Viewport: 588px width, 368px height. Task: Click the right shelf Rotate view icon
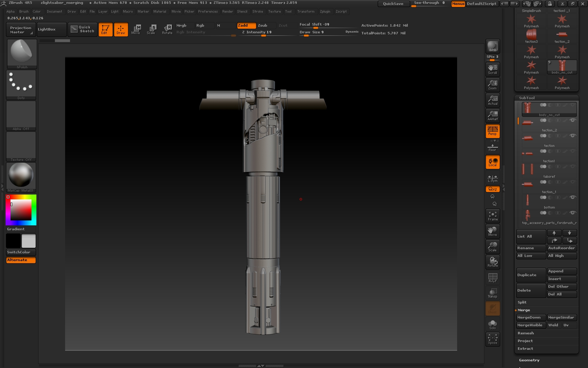click(x=492, y=262)
